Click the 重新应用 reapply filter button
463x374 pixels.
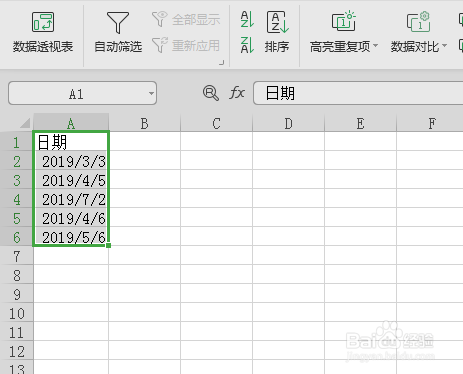186,45
